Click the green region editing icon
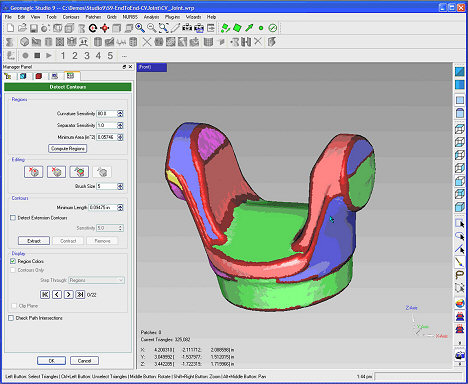The image size is (468, 384). 79,172
